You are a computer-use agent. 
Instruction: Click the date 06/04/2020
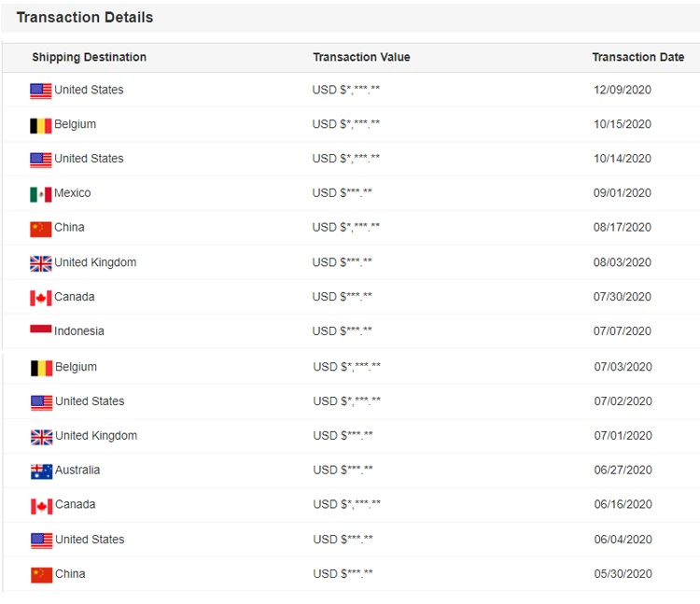[623, 540]
